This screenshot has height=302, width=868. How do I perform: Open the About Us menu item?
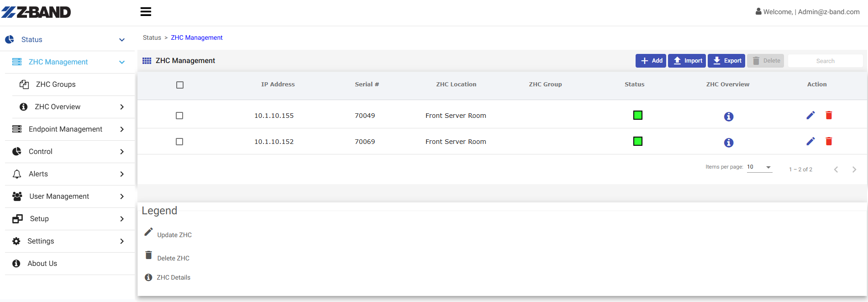pyautogui.click(x=42, y=264)
